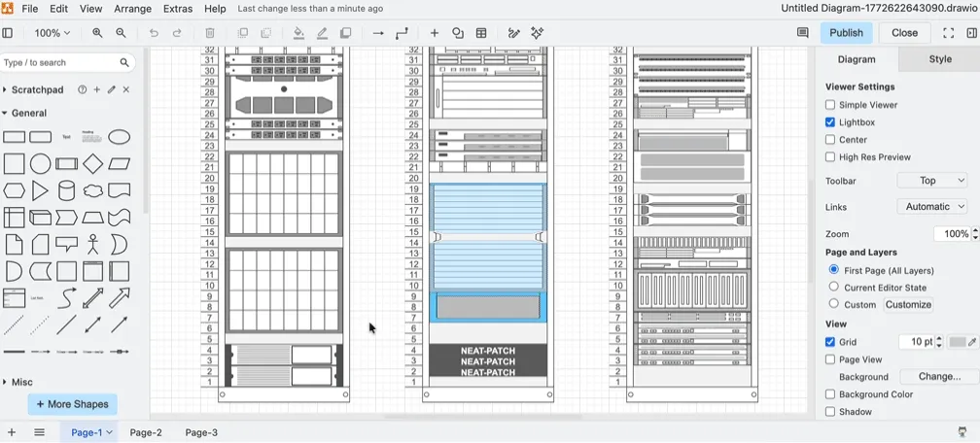The height and width of the screenshot is (443, 980).
Task: Bring selection to front
Action: (x=243, y=33)
